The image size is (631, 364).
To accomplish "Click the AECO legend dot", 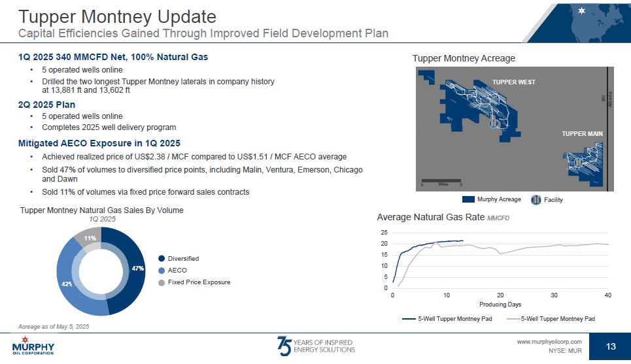I will coord(162,271).
